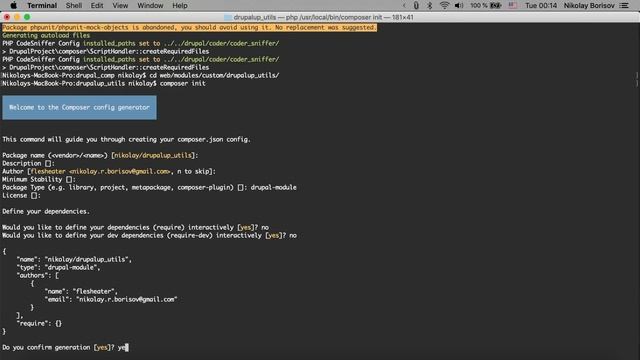Click the 'Generating autoload files' line
The width and height of the screenshot is (640, 360).
pos(46,36)
